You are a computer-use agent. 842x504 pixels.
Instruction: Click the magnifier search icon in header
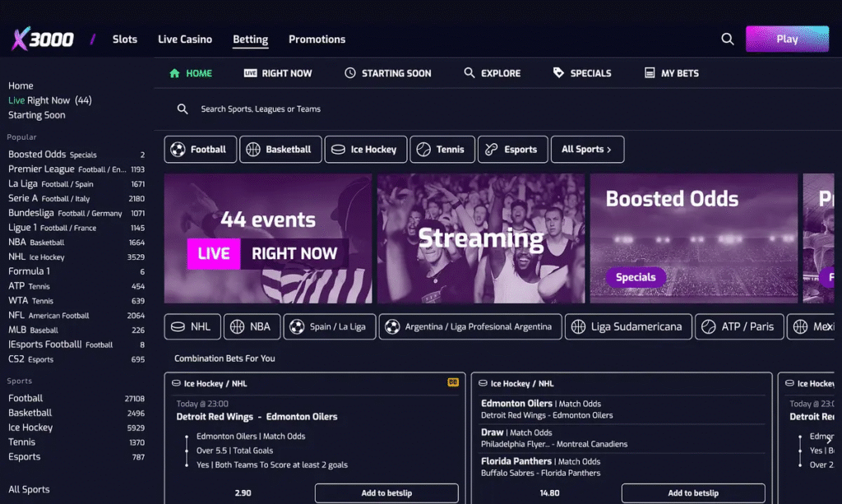coord(727,39)
